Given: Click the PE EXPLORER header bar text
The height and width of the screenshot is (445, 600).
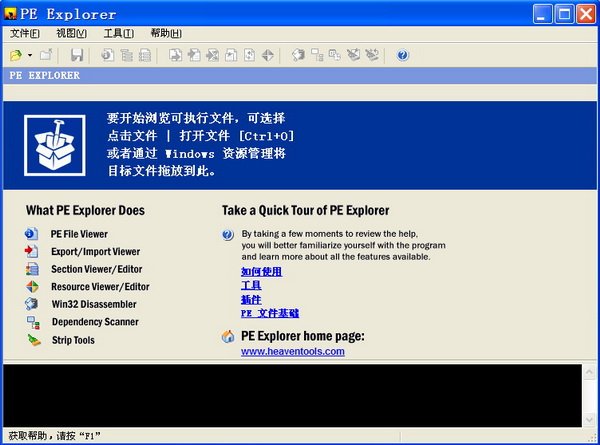Looking at the screenshot, I should [x=45, y=75].
